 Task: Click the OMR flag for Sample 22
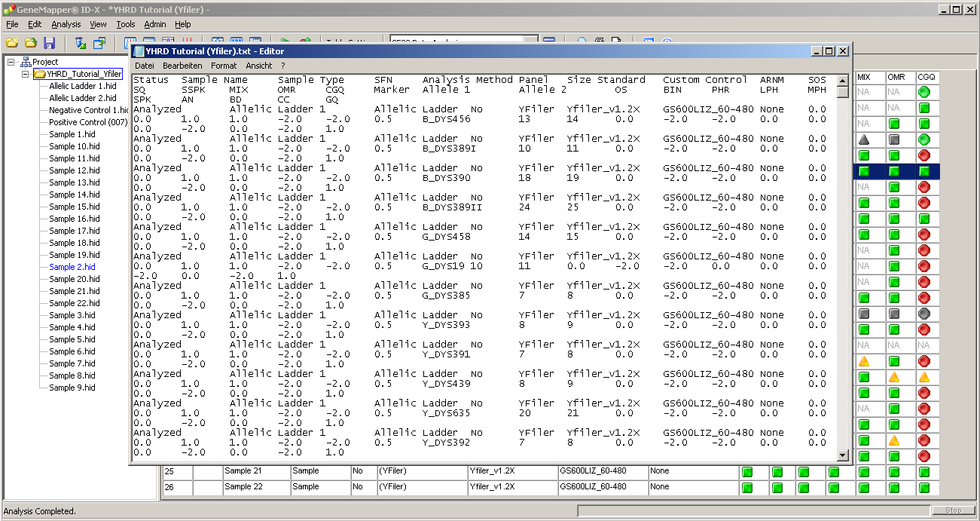[894, 488]
